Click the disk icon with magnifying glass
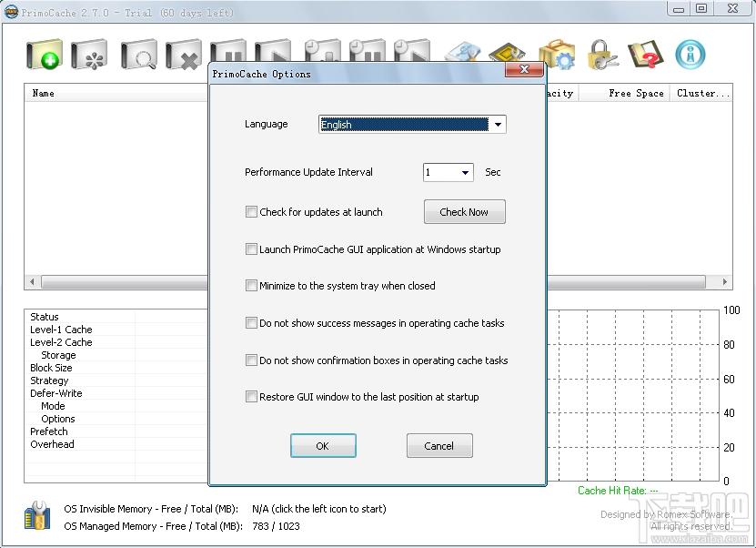 139,55
